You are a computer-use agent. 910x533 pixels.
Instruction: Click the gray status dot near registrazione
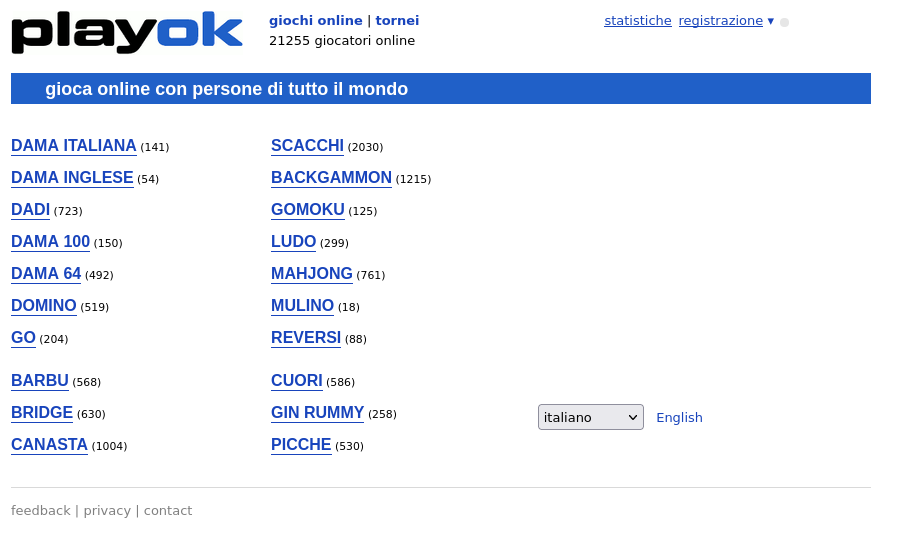tap(784, 22)
